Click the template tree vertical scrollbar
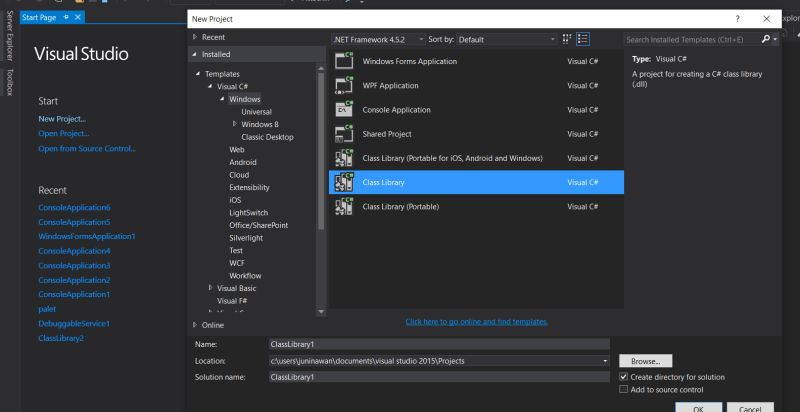 [x=321, y=151]
